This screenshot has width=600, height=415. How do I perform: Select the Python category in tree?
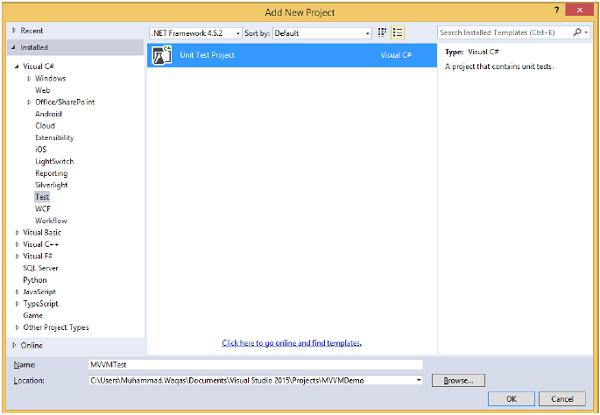(x=36, y=280)
